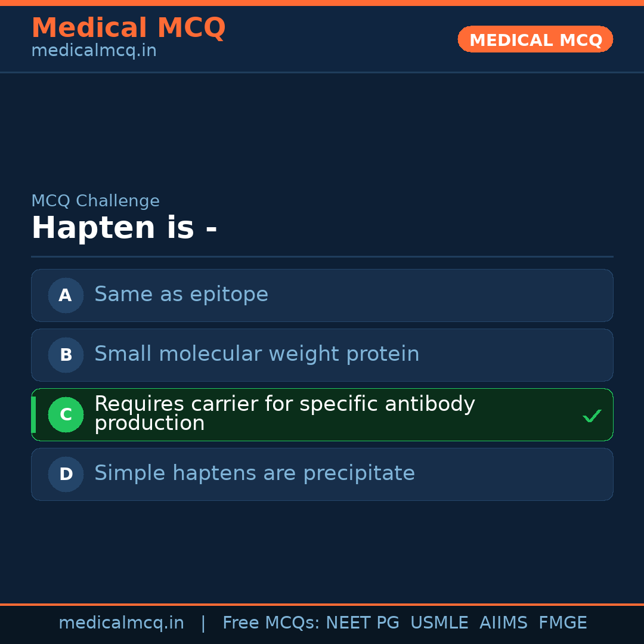Click the letter A option badge
This screenshot has height=644, width=644.
[x=66, y=295]
